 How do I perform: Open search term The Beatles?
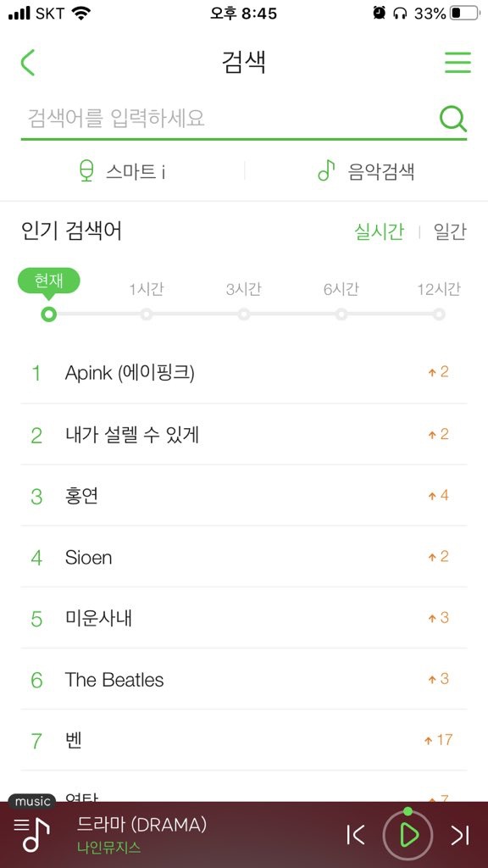(244, 679)
